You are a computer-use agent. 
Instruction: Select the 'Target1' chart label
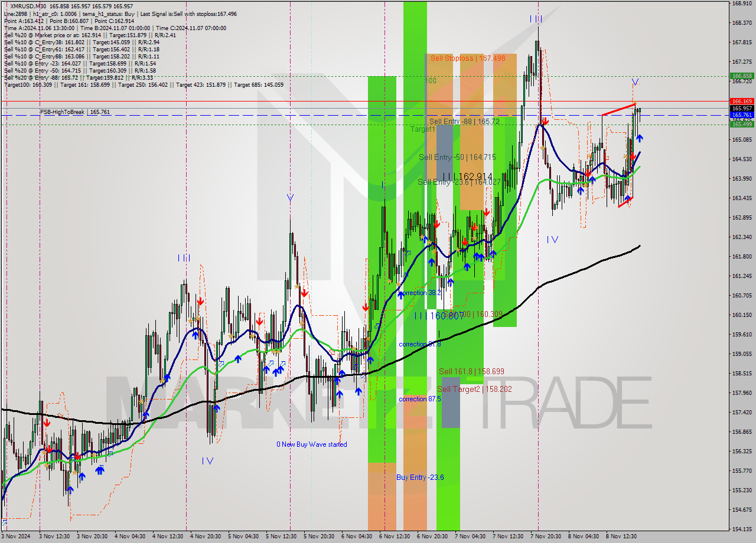click(423, 129)
